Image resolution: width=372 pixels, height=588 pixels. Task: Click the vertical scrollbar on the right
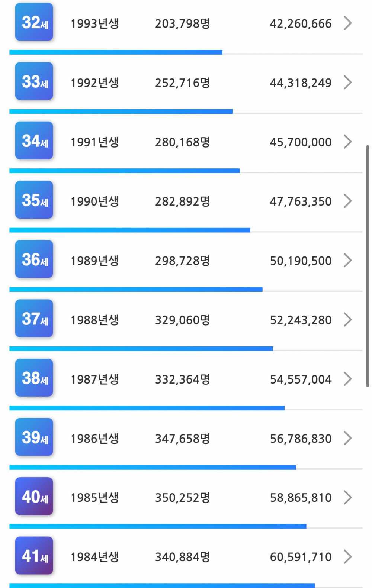(x=368, y=266)
